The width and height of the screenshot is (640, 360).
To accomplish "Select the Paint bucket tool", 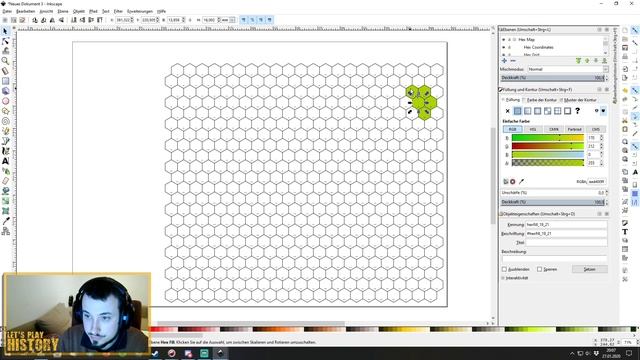I will click(x=5, y=191).
